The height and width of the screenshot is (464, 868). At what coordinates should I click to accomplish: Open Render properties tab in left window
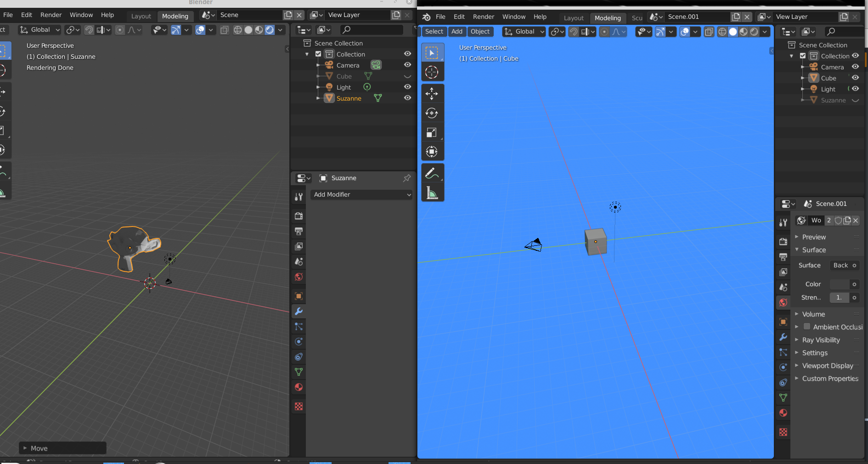tap(299, 216)
